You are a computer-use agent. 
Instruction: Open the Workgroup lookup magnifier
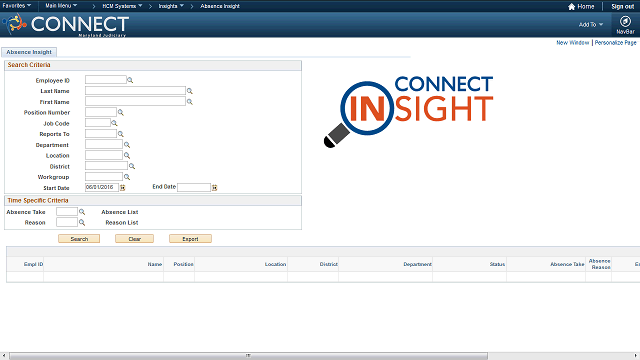pyautogui.click(x=127, y=177)
